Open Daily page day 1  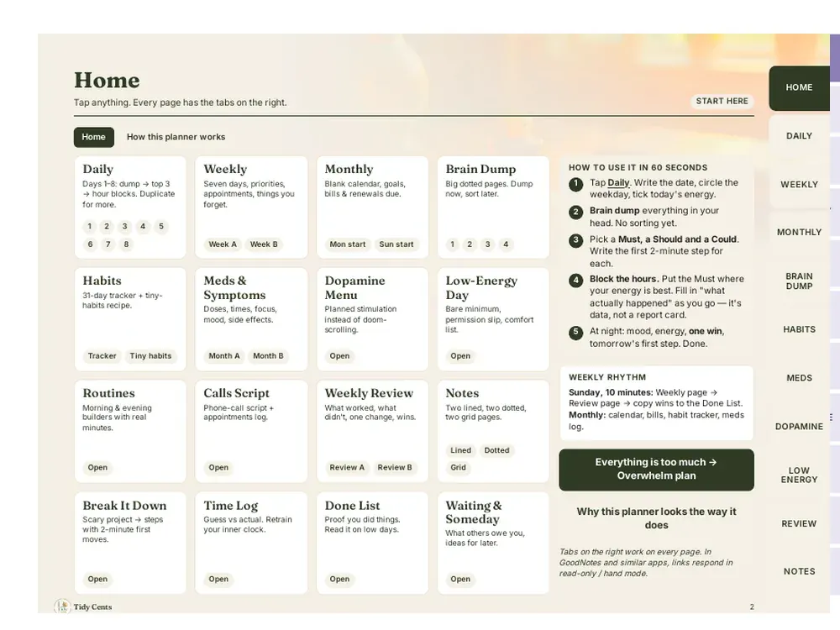(x=90, y=227)
